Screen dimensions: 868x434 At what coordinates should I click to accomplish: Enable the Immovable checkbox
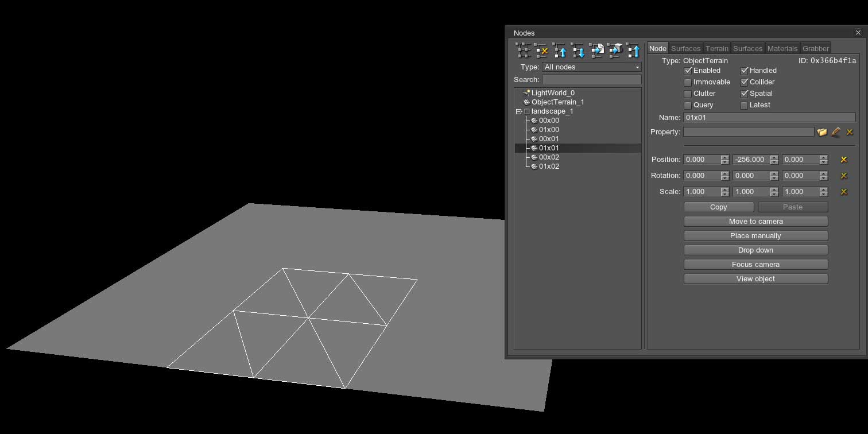point(688,82)
